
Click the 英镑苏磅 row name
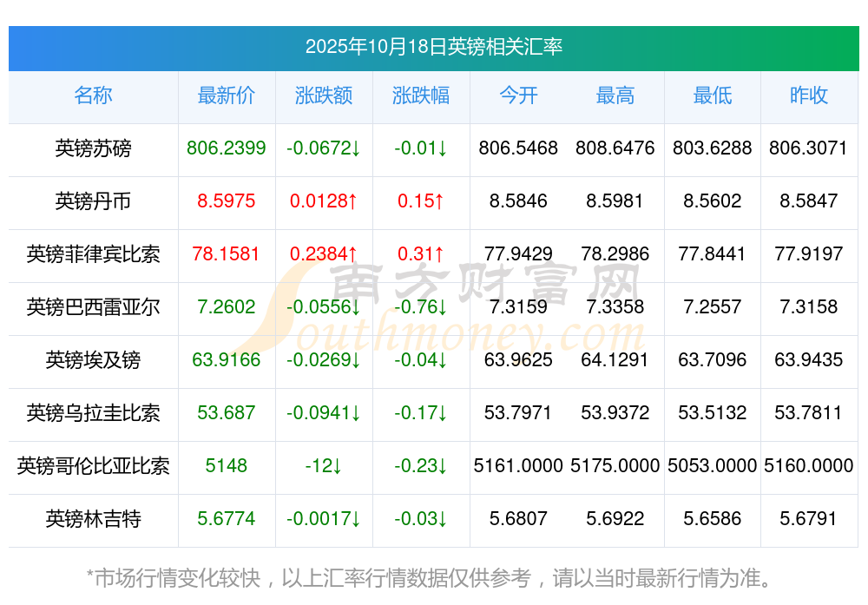[x=93, y=148]
